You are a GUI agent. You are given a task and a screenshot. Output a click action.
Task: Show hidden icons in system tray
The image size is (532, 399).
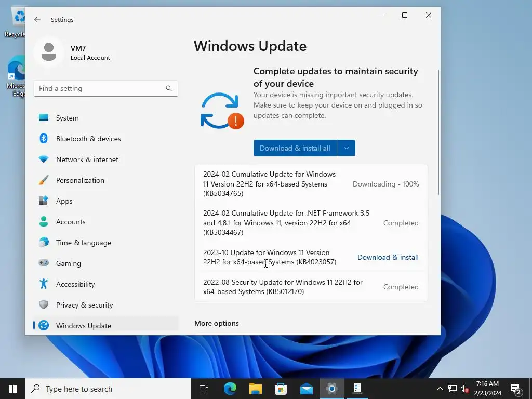click(440, 389)
